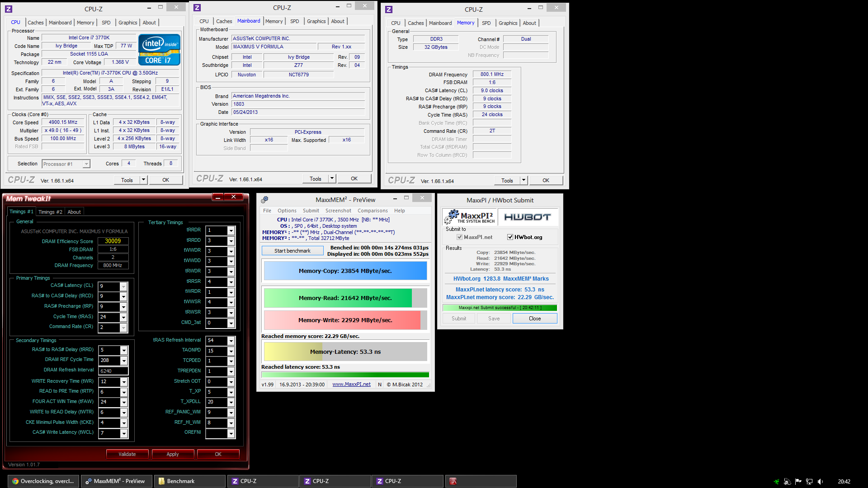This screenshot has height=488, width=868.
Task: Open the CAS# Latency (CL) dropdown
Action: coord(123,286)
